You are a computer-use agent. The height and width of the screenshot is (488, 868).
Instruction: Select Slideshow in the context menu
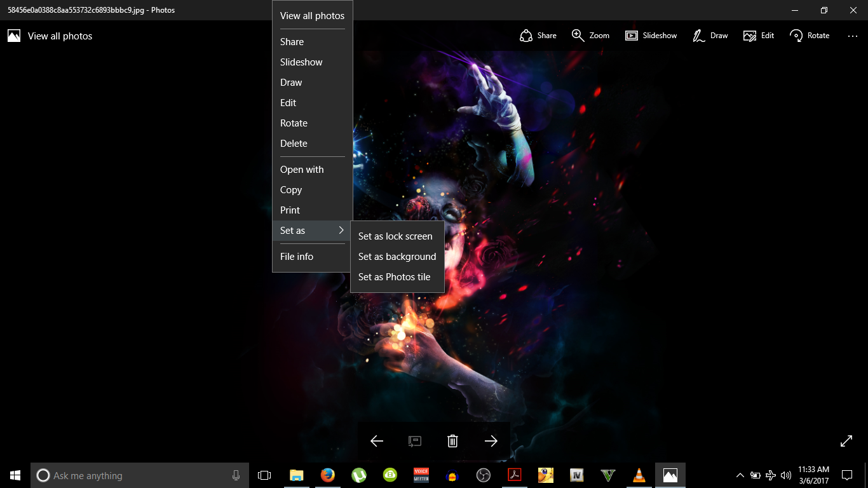pos(313,62)
